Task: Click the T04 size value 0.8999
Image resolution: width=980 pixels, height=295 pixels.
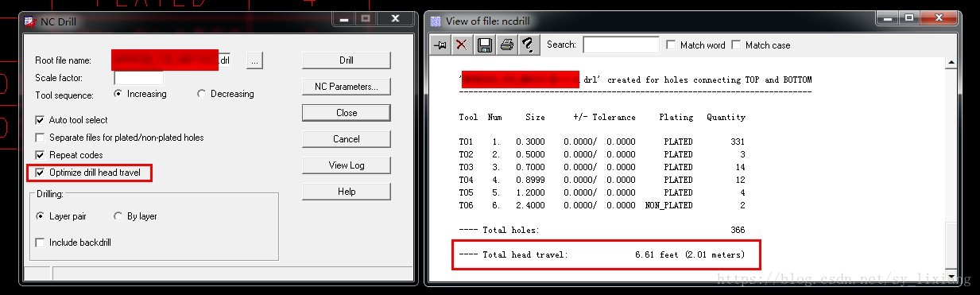Action: click(x=530, y=180)
